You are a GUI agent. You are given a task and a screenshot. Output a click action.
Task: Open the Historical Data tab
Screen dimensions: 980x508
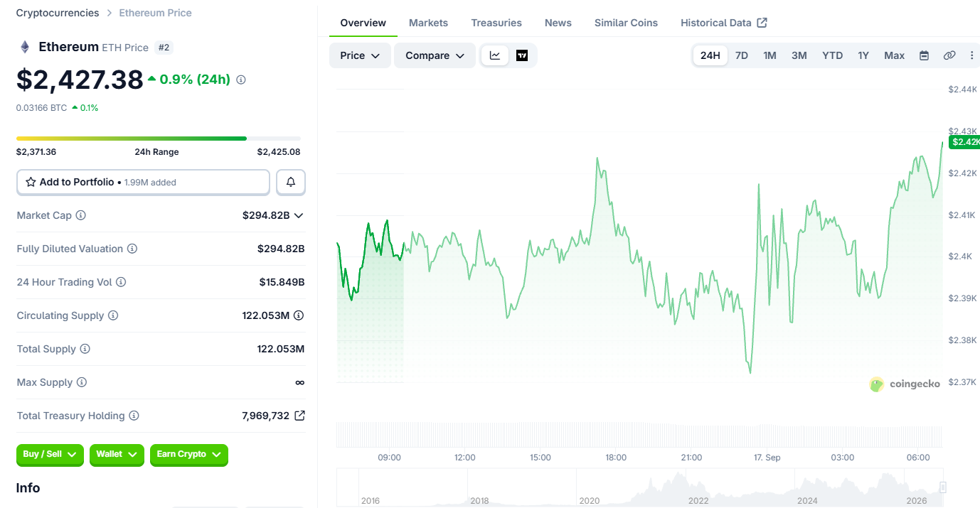[x=724, y=23]
